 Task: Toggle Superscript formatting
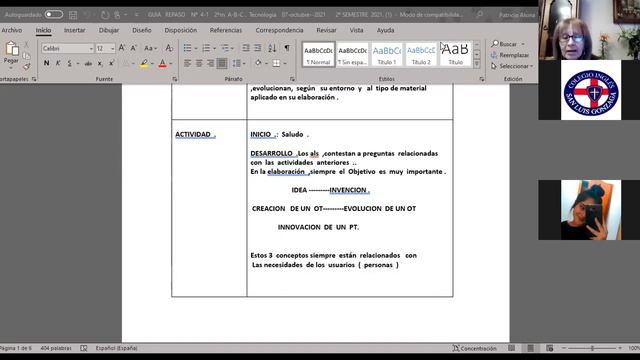[x=111, y=64]
